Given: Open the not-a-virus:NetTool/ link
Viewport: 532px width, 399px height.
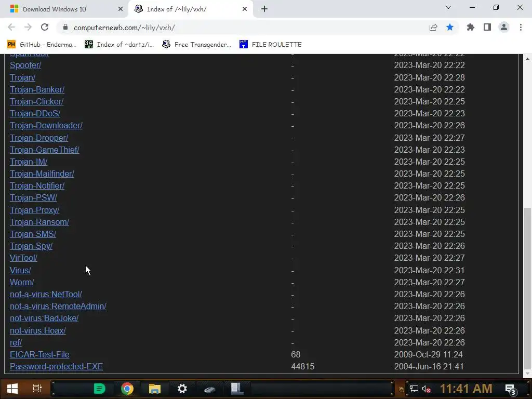Looking at the screenshot, I should [x=46, y=294].
